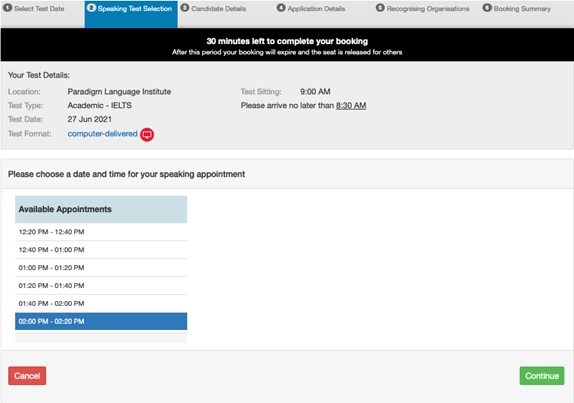The width and height of the screenshot is (574, 403).
Task: Click step 6 number circle icon
Action: (487, 8)
